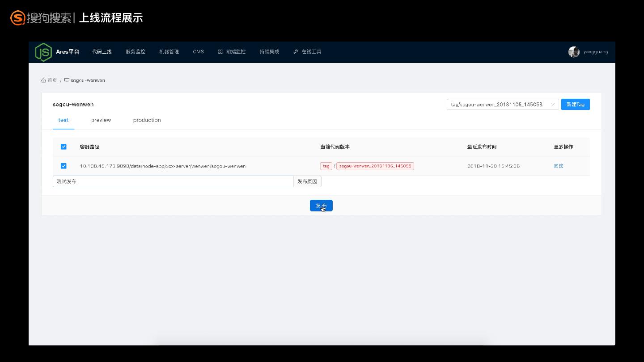Uncheck the 10.138.45.173 container row checkbox
Viewport: 644px width, 362px height.
(64, 166)
